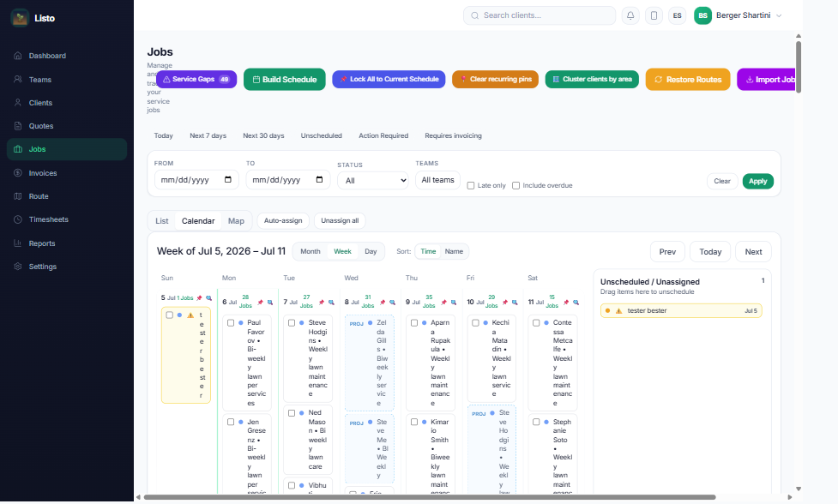Image resolution: width=838 pixels, height=504 pixels.
Task: Check the Paul Favorov job checkbox
Action: pyautogui.click(x=231, y=323)
